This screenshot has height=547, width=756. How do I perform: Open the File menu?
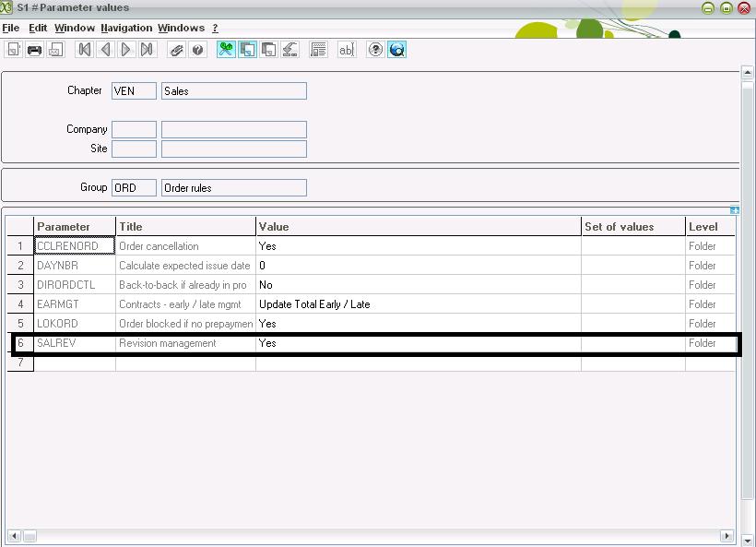(11, 28)
